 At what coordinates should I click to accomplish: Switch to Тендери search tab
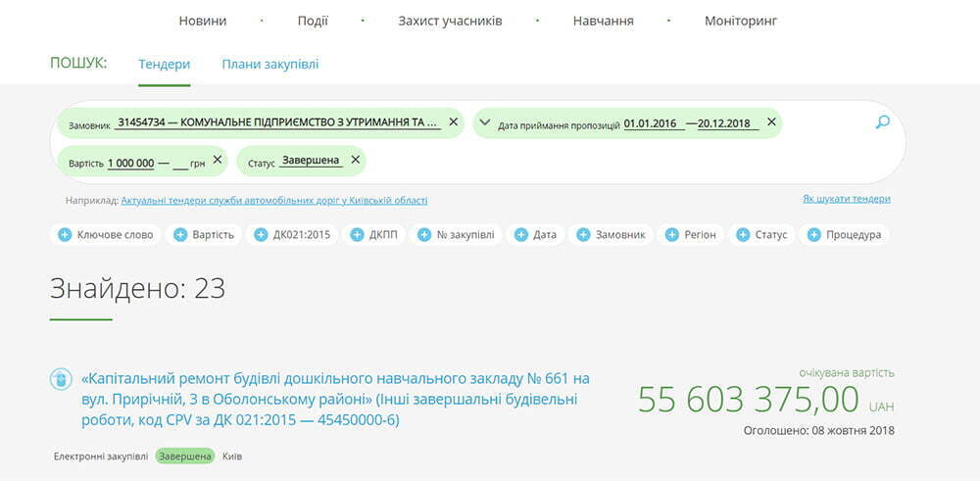[x=165, y=65]
